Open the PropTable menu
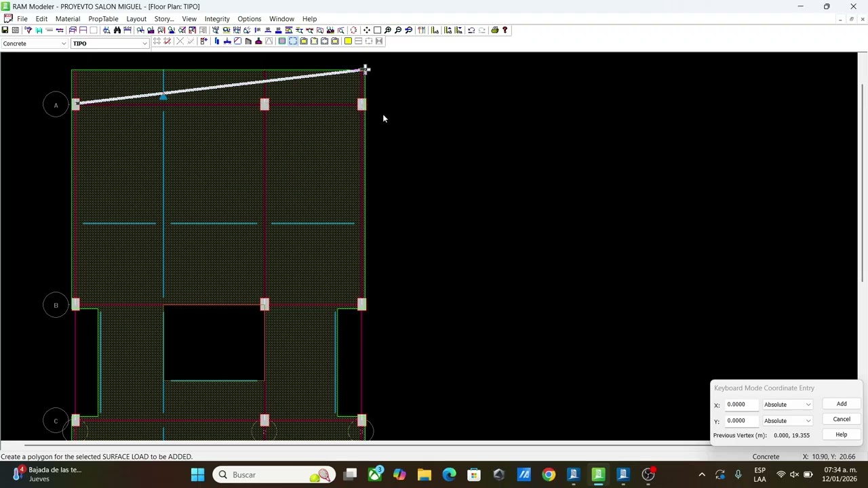The image size is (868, 488). 103,19
